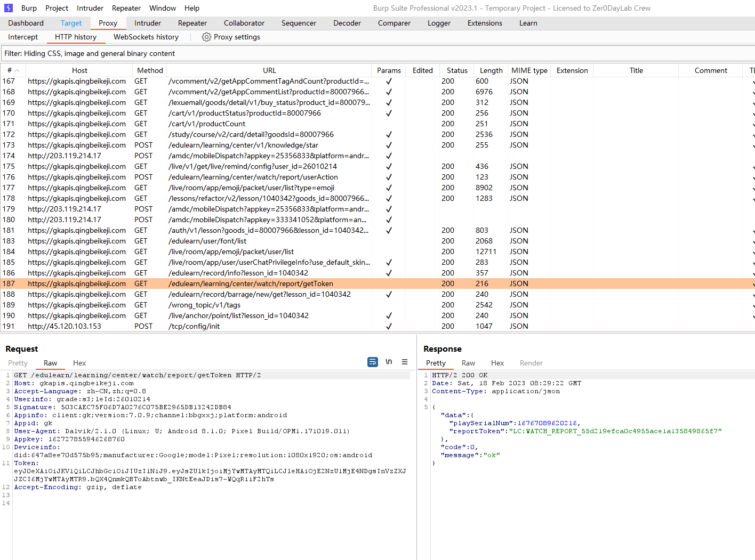The height and width of the screenshot is (560, 755).
Task: Sort history by the Length column
Action: click(491, 70)
